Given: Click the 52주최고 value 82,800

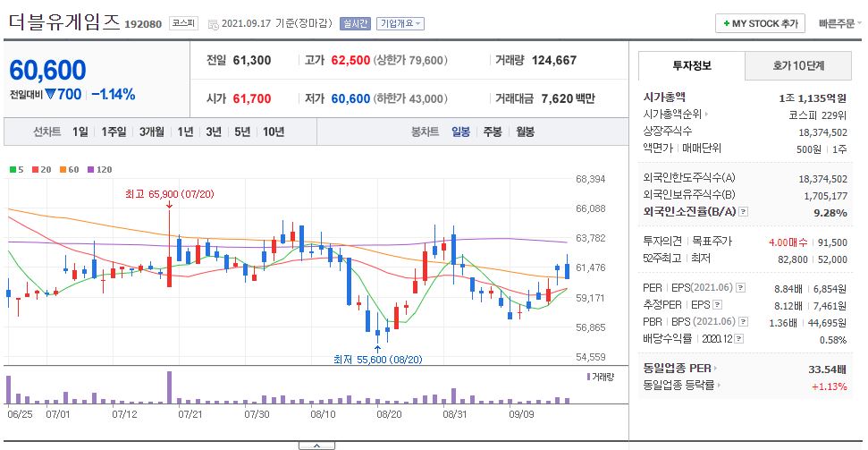Looking at the screenshot, I should tap(792, 259).
